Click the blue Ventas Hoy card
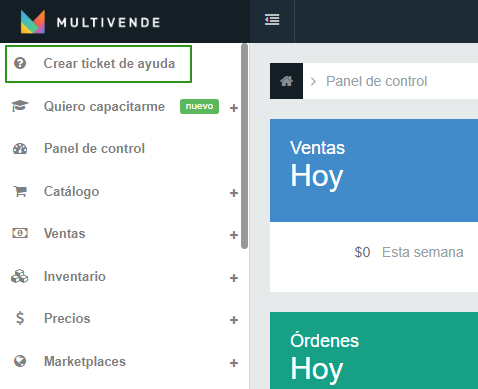The image size is (478, 389). click(x=374, y=170)
